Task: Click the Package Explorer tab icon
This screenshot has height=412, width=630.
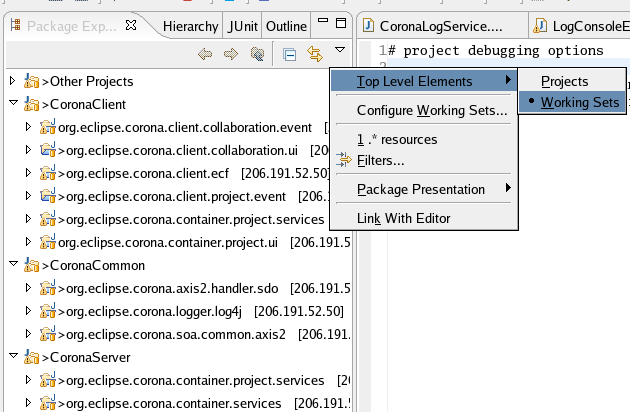Action: click(16, 25)
